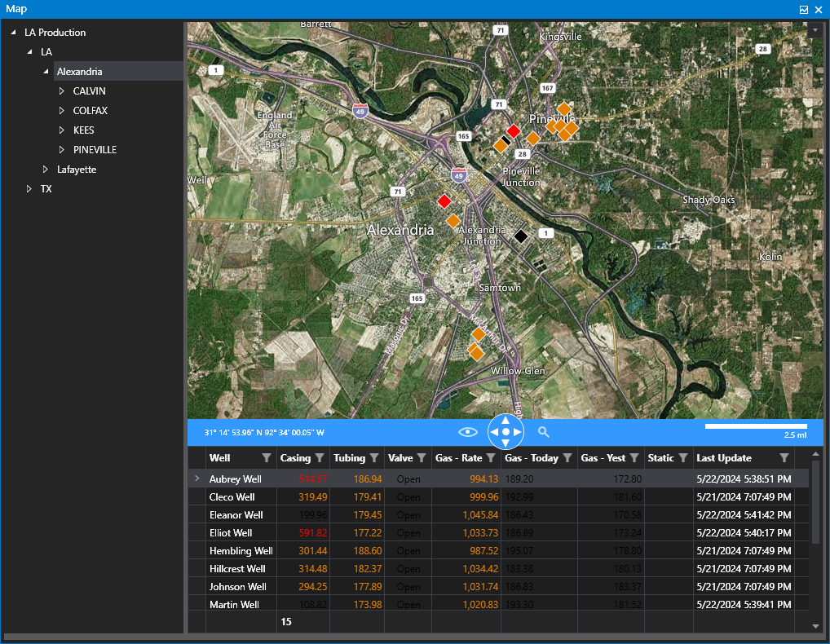The width and height of the screenshot is (830, 644).
Task: Click the map coordinates readout
Action: coord(264,432)
